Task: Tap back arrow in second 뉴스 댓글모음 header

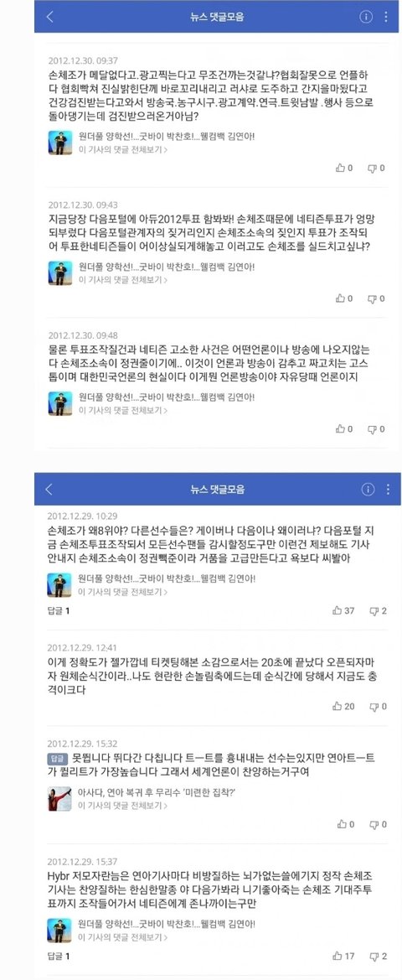Action: [x=50, y=490]
